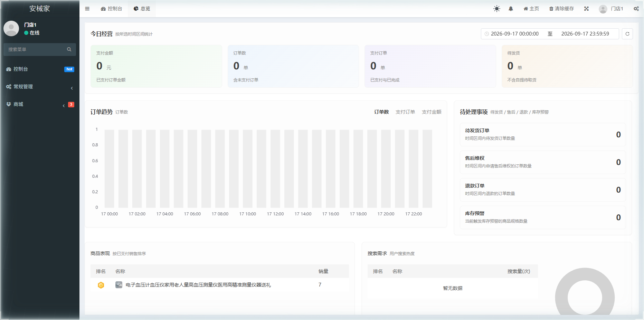Switch to the 控制台 tab
644x320 pixels.
pyautogui.click(x=111, y=9)
